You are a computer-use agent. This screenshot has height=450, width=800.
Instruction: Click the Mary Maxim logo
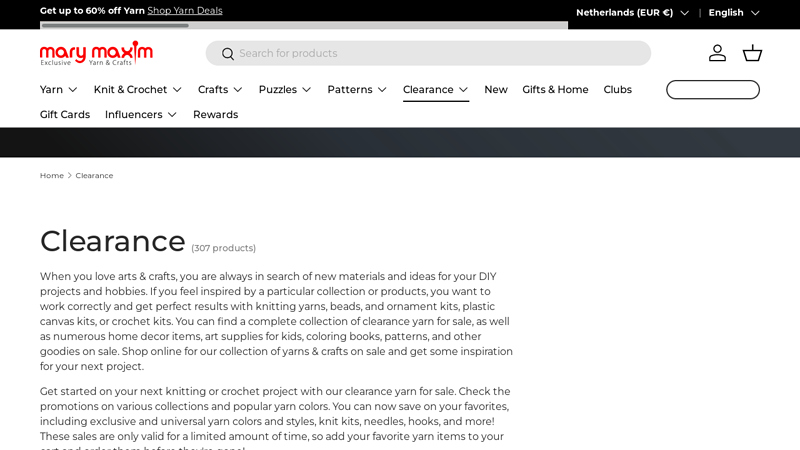click(96, 53)
